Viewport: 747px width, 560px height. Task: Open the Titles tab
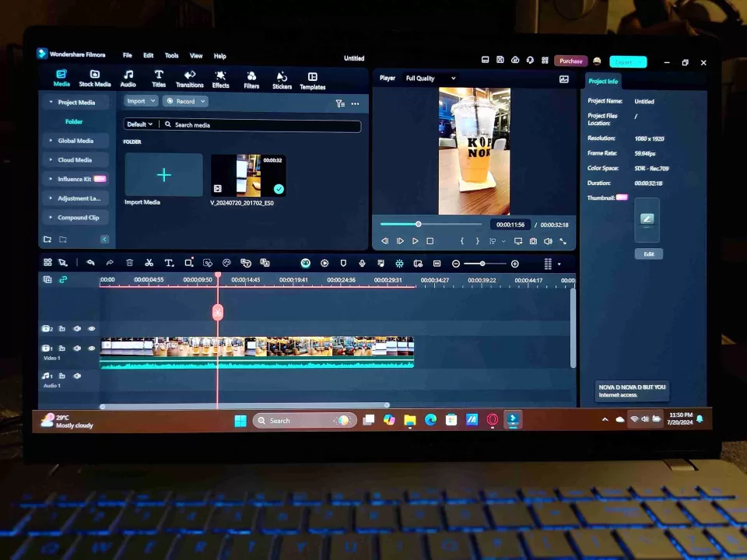coord(159,79)
